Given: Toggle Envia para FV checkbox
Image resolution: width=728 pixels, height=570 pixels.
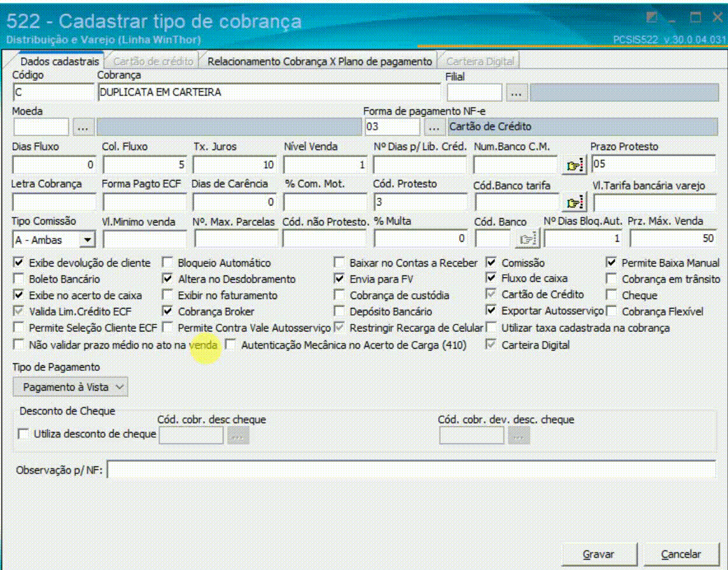Looking at the screenshot, I should [339, 279].
